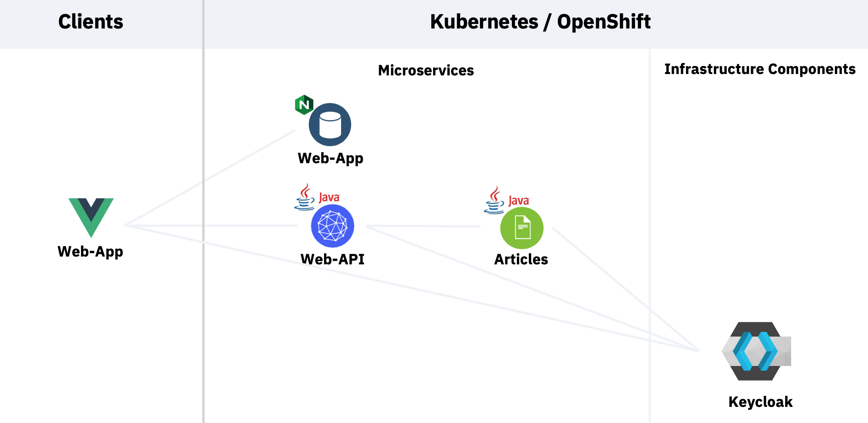Click the green Vue.js logo icon
The width and height of the screenshot is (868, 423).
tap(91, 217)
